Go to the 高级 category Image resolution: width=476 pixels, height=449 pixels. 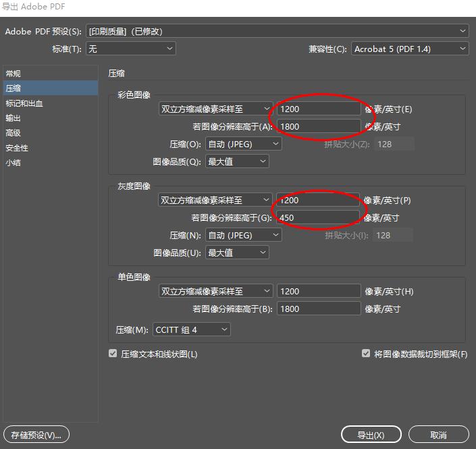tap(51, 133)
